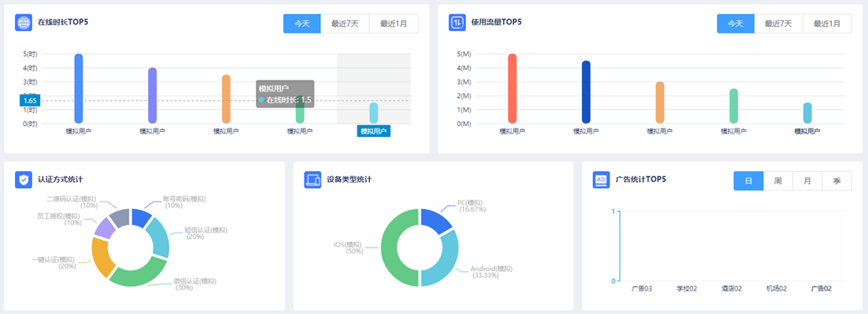Click the red bar in 使用流量TOP5 chart
868x314 pixels.
point(512,89)
